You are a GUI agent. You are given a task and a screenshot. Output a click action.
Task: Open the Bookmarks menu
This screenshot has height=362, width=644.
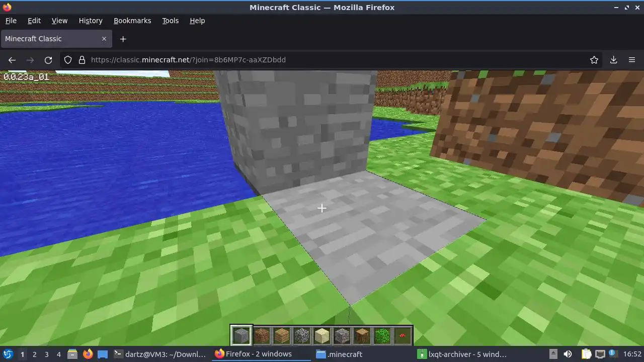[132, 21]
